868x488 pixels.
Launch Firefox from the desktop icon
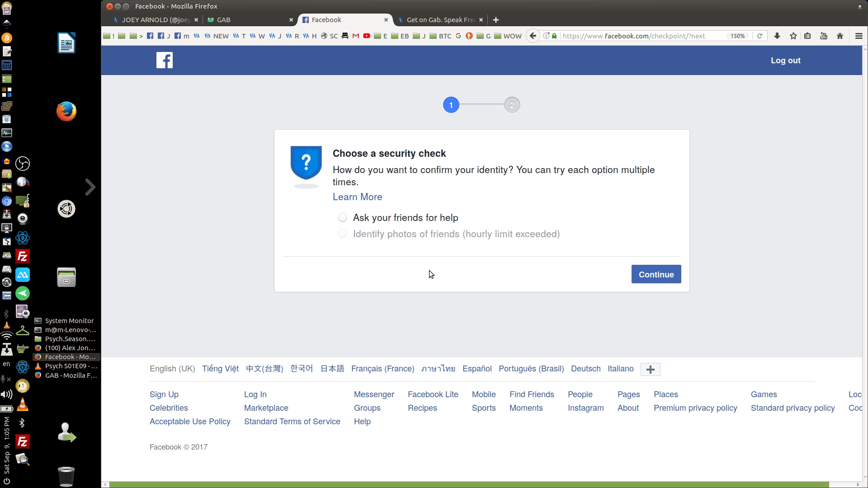pos(66,111)
